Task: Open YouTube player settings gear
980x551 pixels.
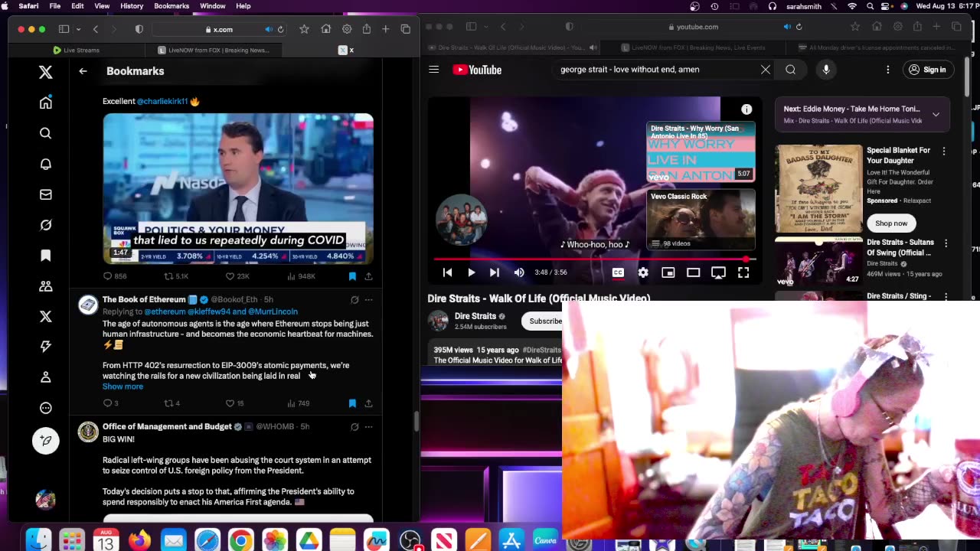Action: 643,272
